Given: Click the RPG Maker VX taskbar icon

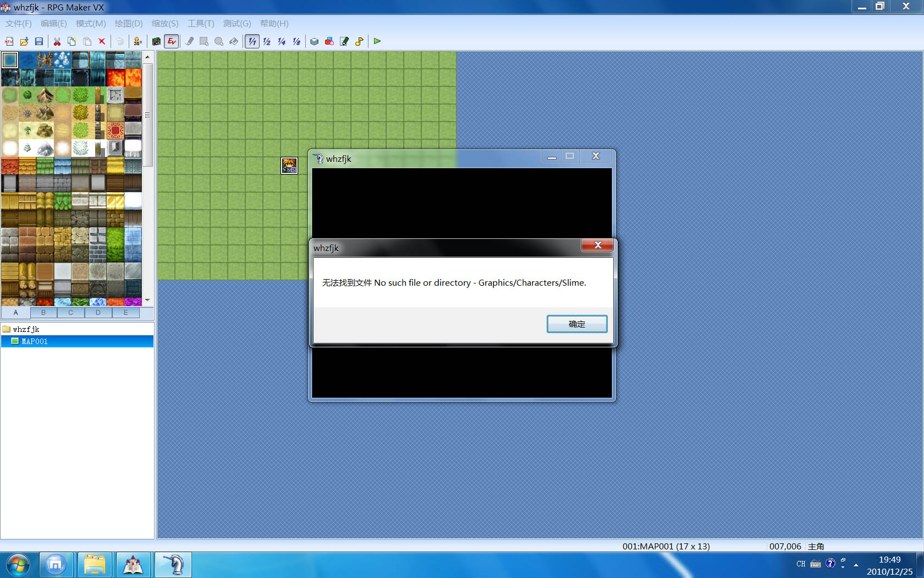Looking at the screenshot, I should tap(133, 565).
